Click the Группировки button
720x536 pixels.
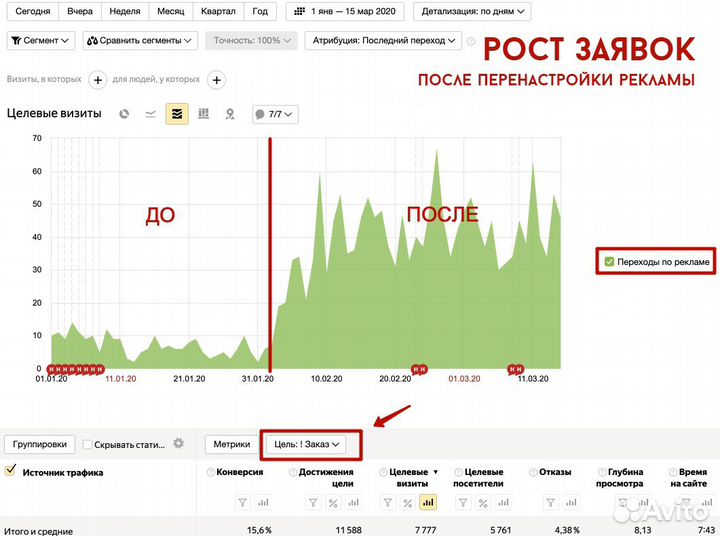pyautogui.click(x=39, y=444)
